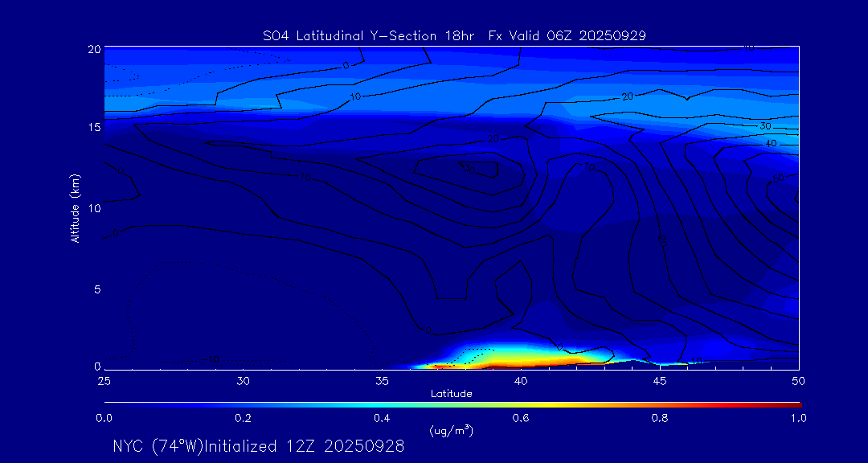Click the contour label '40' at right edge
Screen dimensions: 868x463
pos(772,143)
